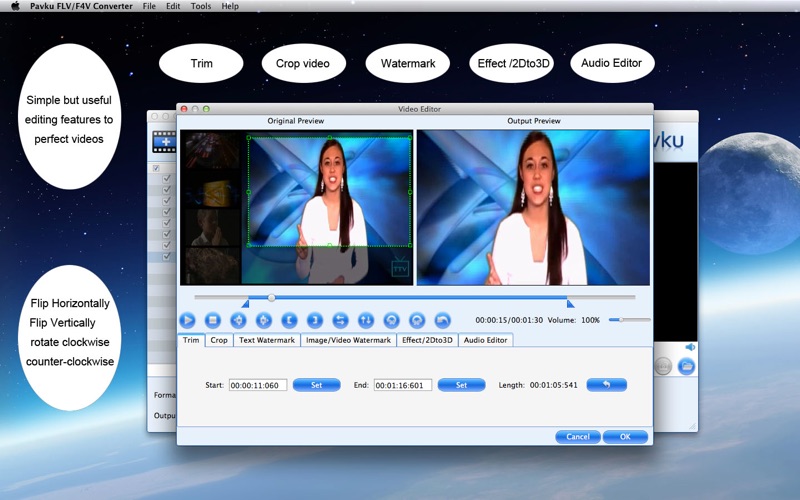Viewport: 800px width, 500px height.
Task: Click the Volume slider knob
Action: [620, 320]
